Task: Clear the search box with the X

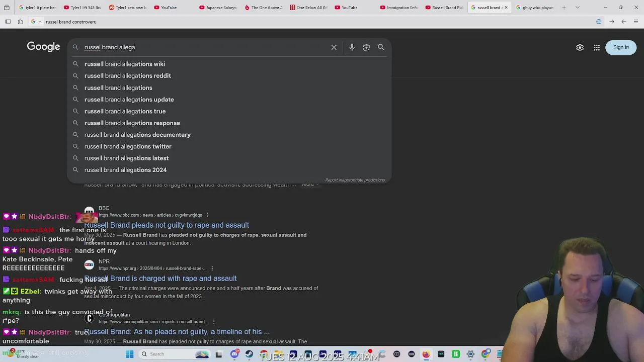Action: click(334, 47)
